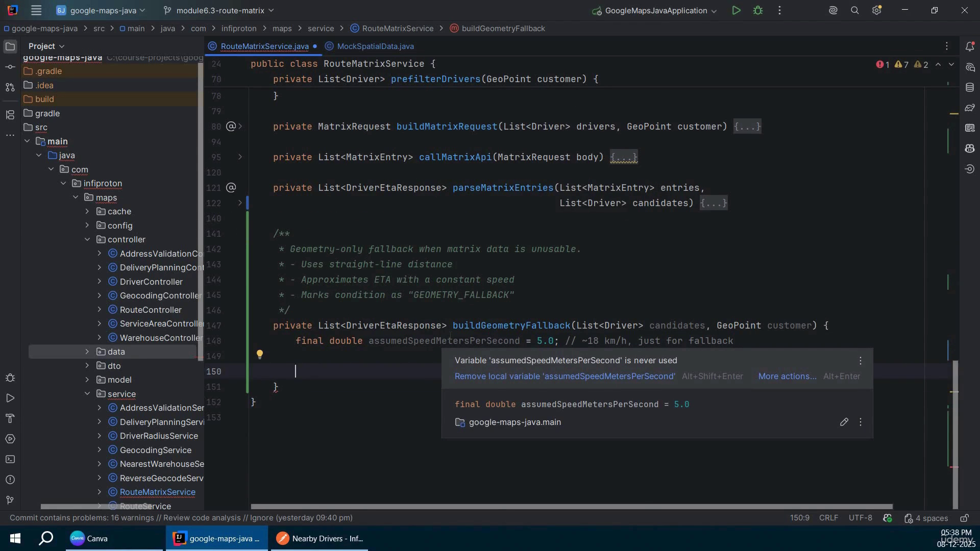Open Build hammer tool window
980x551 pixels.
coord(10,419)
